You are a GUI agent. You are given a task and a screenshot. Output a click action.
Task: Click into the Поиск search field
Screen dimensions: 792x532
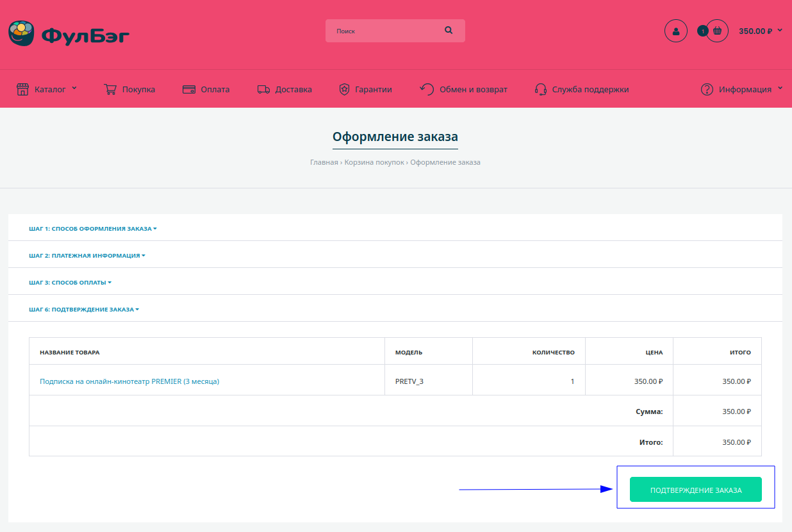[384, 31]
